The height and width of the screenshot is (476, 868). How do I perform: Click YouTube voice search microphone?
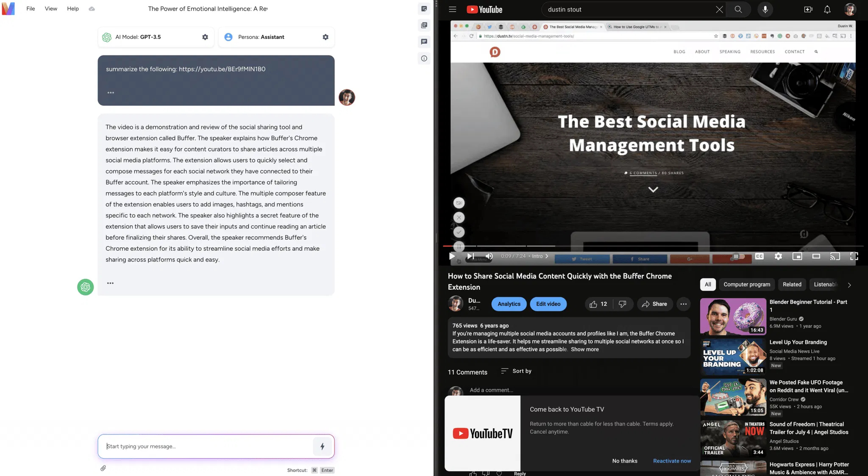[x=765, y=9]
